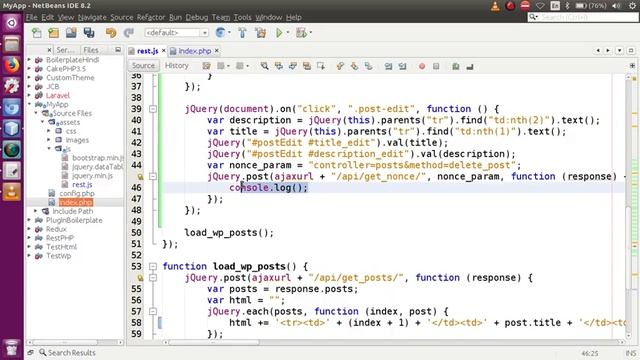Image resolution: width=640 pixels, height=360 pixels.
Task: Click the editor Find Selection magnifier icon
Action: [264, 66]
